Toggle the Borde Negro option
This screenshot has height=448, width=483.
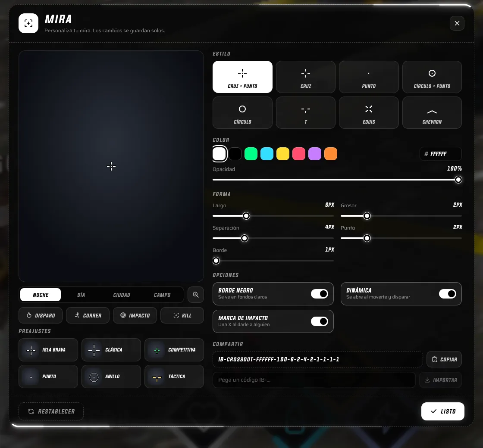(320, 294)
